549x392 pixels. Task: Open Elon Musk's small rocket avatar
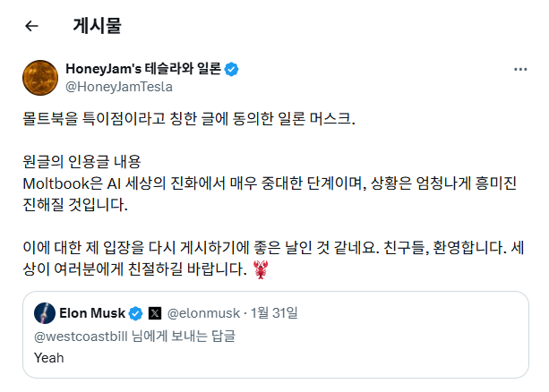[x=45, y=313]
